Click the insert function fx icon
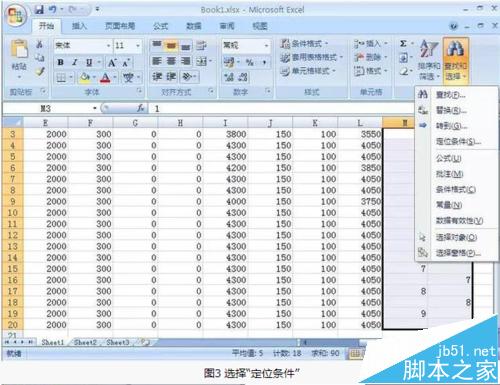The height and width of the screenshot is (385, 500). (140, 108)
